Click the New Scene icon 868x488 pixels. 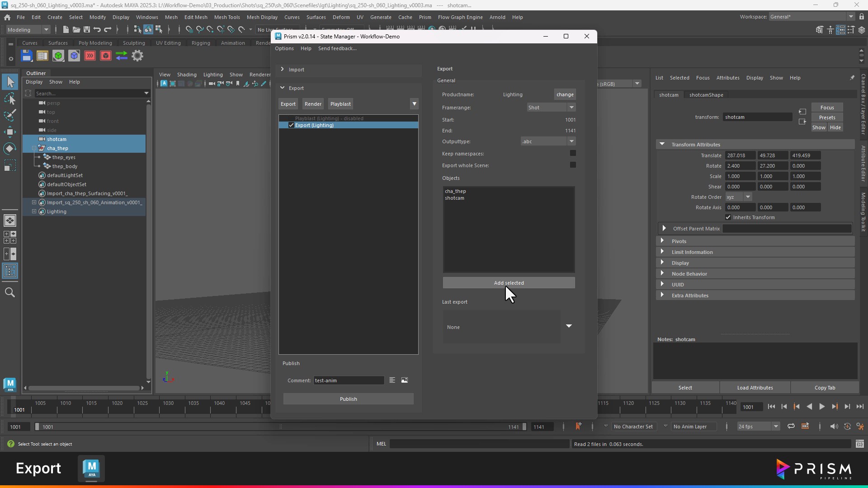[66, 30]
